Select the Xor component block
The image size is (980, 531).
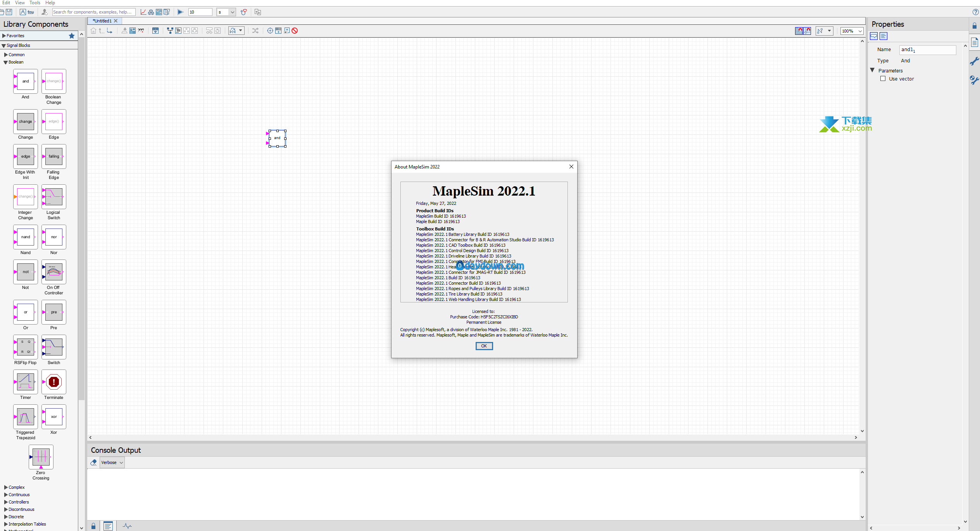(x=54, y=417)
